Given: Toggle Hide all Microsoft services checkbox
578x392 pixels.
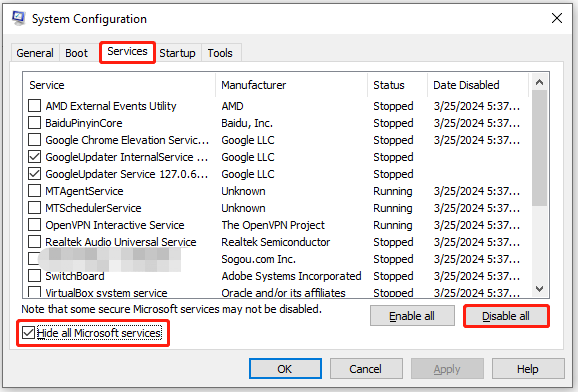Looking at the screenshot, I should [28, 333].
